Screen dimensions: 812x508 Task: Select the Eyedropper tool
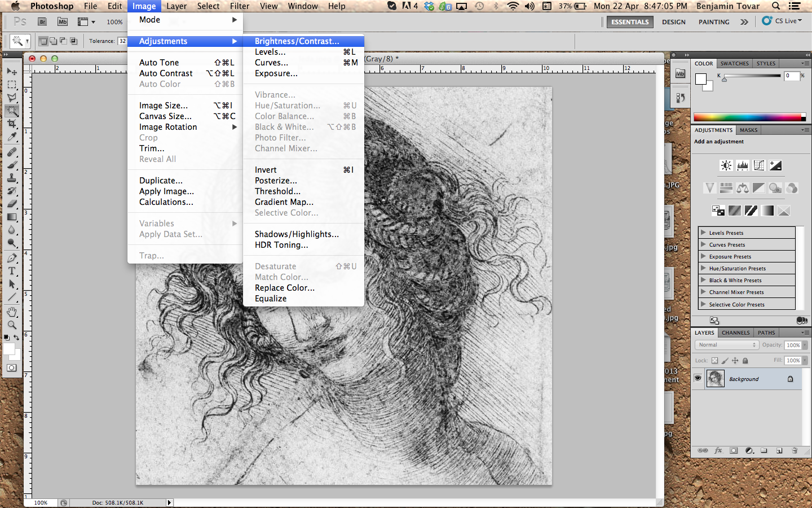(12, 137)
